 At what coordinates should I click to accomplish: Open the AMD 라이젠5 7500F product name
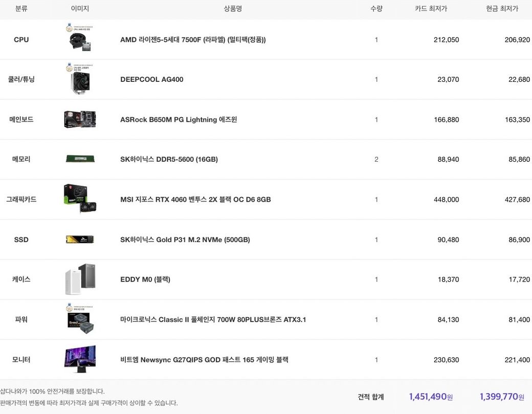pos(193,40)
